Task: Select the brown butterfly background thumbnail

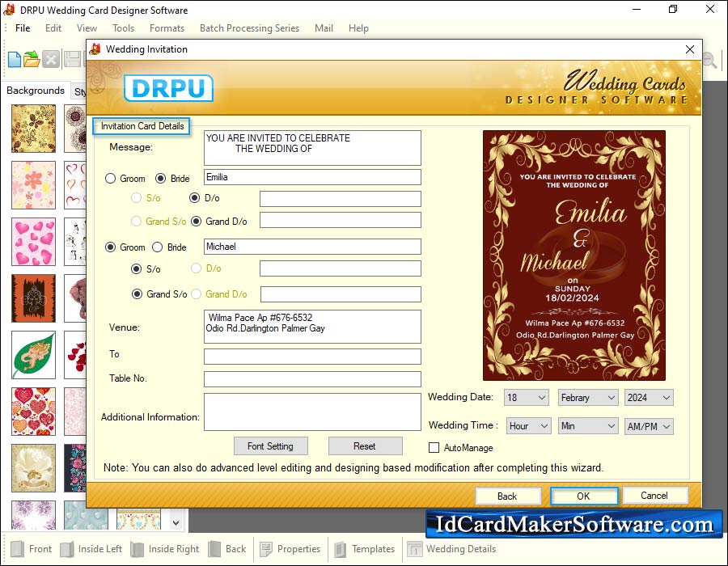Action: [33, 129]
